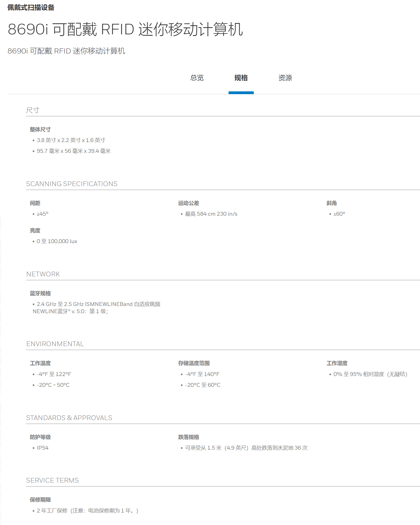The image size is (420, 525).
Task: Click the 3.8 英寸 x 2.2 英寸 dimension line
Action: point(71,140)
